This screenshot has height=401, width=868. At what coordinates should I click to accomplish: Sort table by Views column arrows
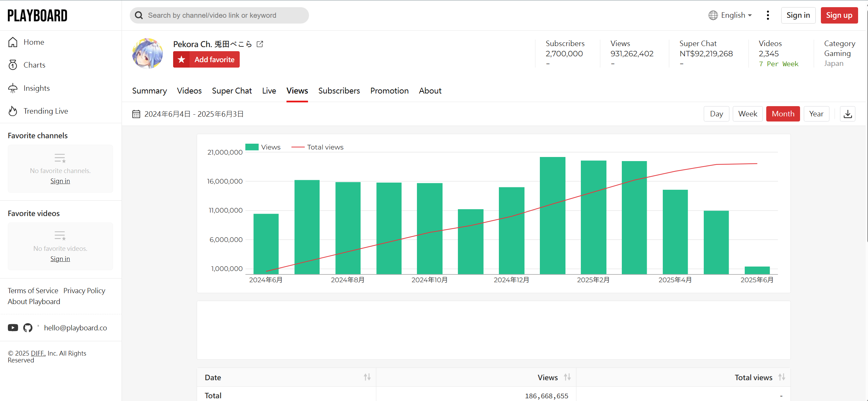click(567, 377)
